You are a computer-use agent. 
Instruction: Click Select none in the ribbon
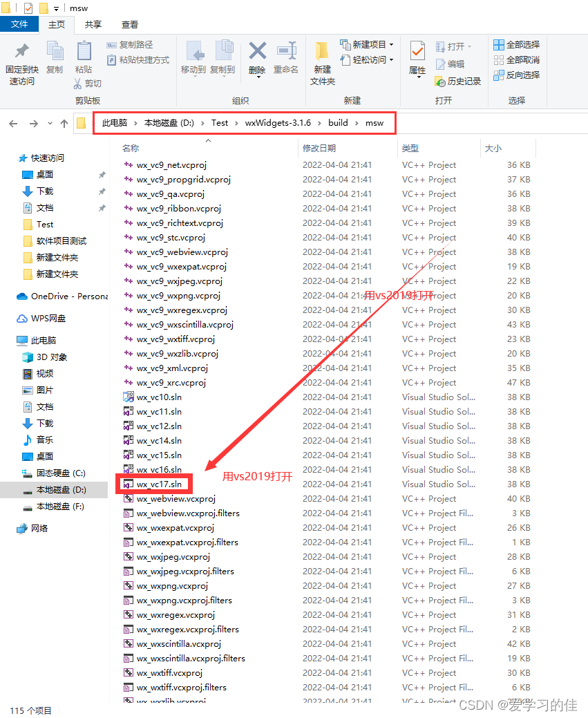517,60
